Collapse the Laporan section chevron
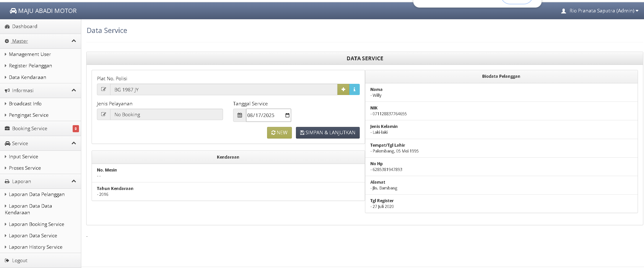644x268 pixels. point(74,181)
